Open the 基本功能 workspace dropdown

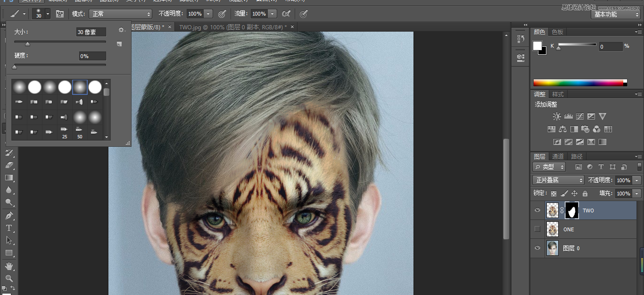click(615, 14)
